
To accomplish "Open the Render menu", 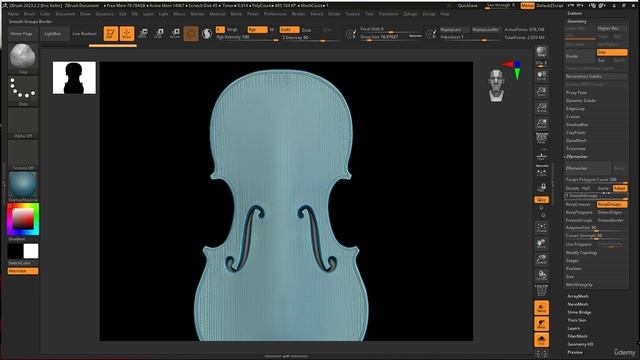I will click(298, 14).
